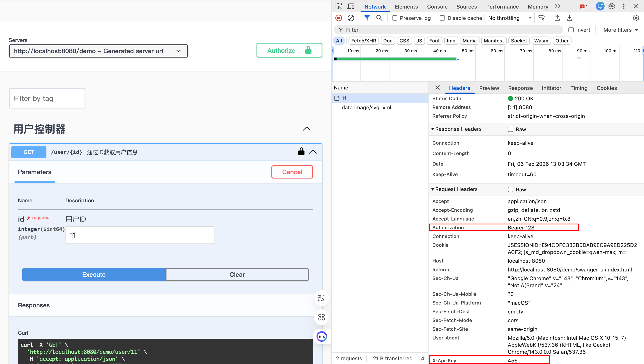Open the Cookies tab of the request

[x=607, y=88]
